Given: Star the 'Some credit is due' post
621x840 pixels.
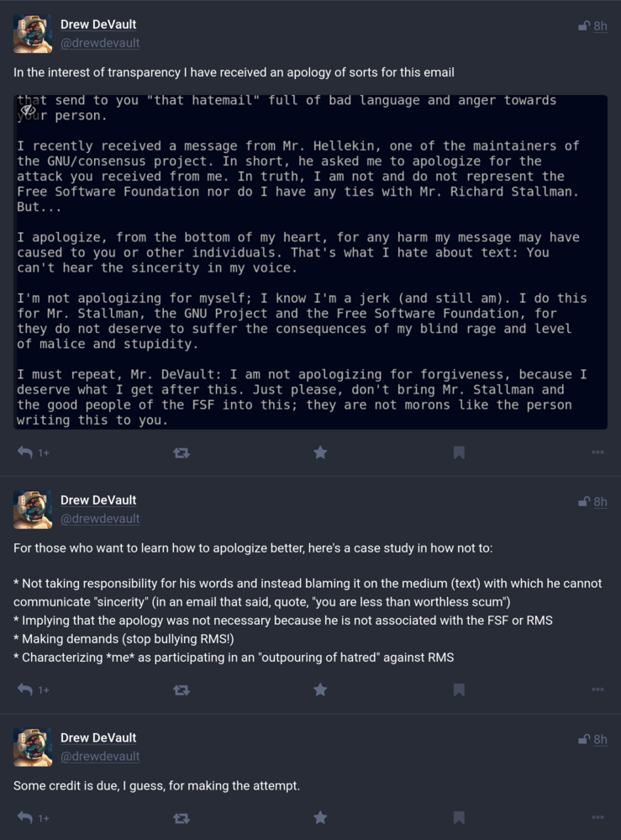Looking at the screenshot, I should tap(320, 817).
